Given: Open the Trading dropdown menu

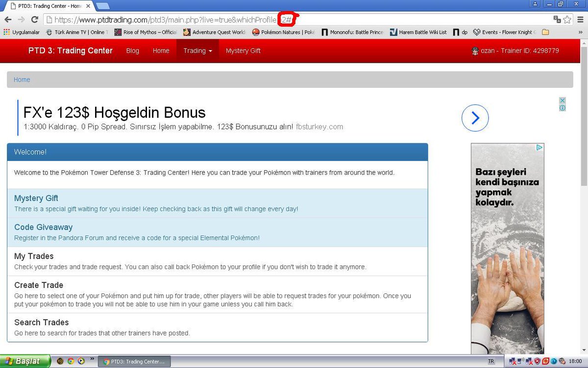Looking at the screenshot, I should (x=198, y=51).
